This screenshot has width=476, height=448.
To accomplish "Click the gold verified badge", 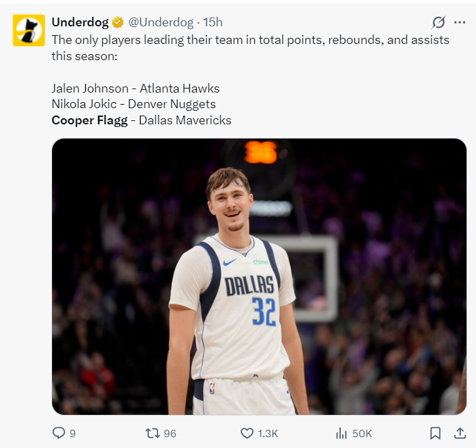I will coord(118,22).
